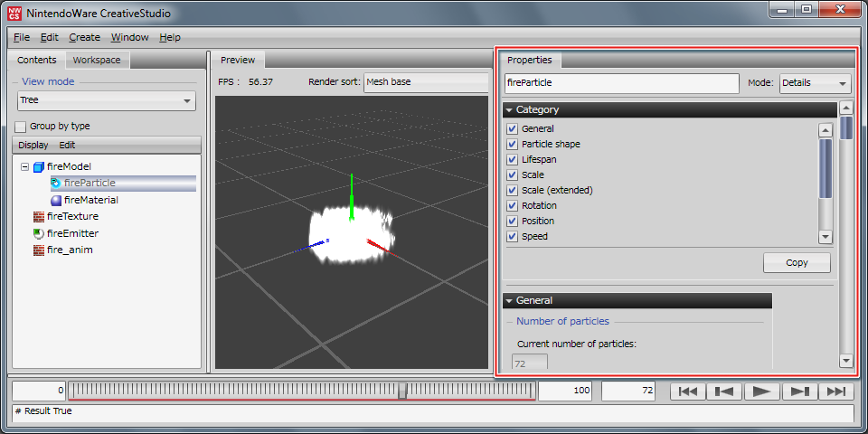Open the Display menu in Contents panel

(x=33, y=146)
